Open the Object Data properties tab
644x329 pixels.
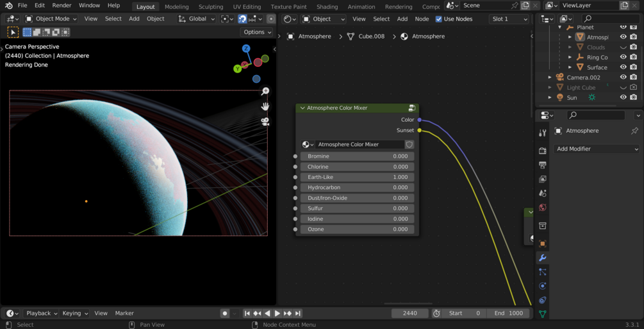543,314
